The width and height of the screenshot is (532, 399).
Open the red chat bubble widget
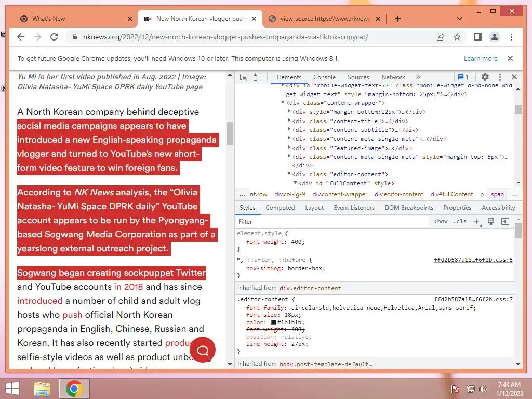coord(203,350)
